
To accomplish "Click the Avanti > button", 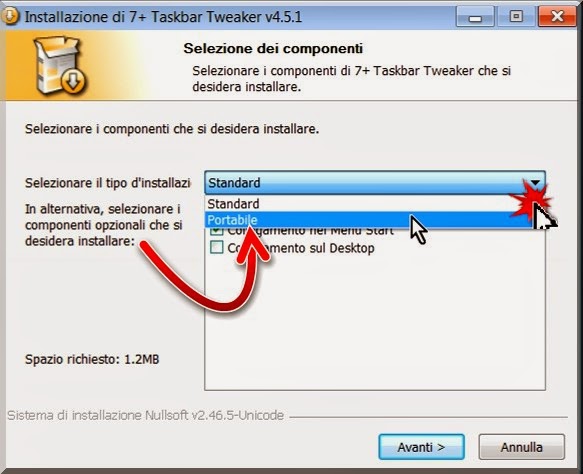I will tap(422, 447).
